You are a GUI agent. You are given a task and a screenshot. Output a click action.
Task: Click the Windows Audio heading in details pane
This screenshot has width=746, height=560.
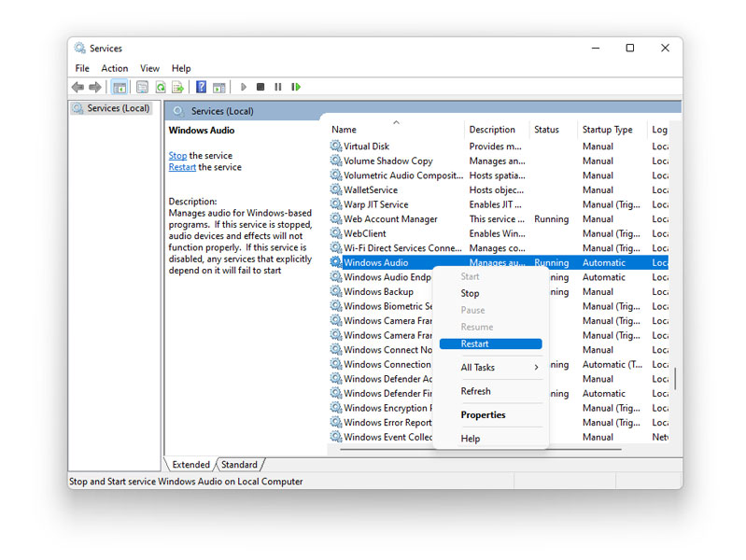point(202,131)
